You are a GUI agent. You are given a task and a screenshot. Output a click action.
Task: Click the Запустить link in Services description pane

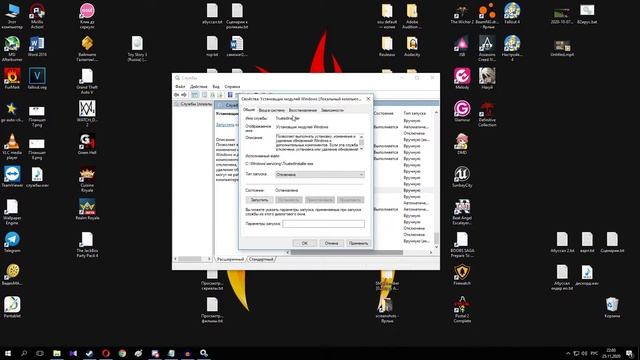pos(225,124)
